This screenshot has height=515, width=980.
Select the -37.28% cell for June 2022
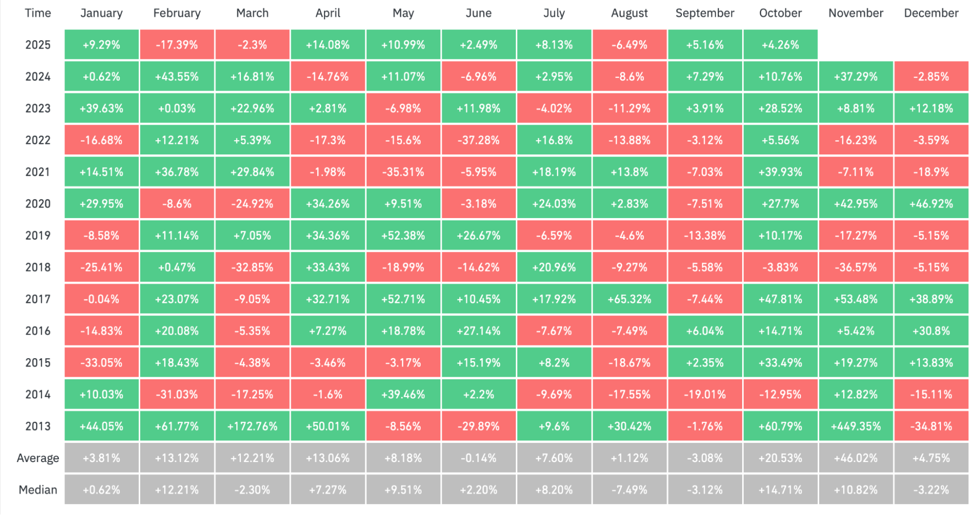pos(478,140)
